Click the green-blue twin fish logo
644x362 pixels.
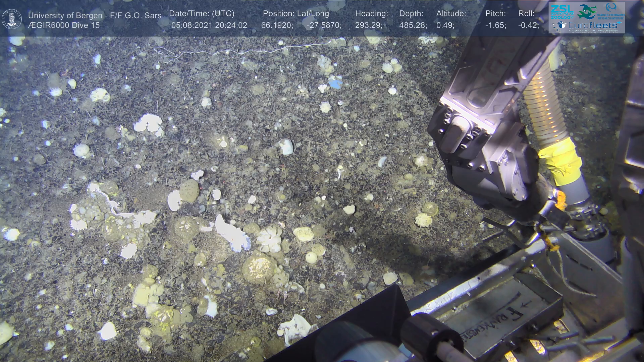[586, 12]
